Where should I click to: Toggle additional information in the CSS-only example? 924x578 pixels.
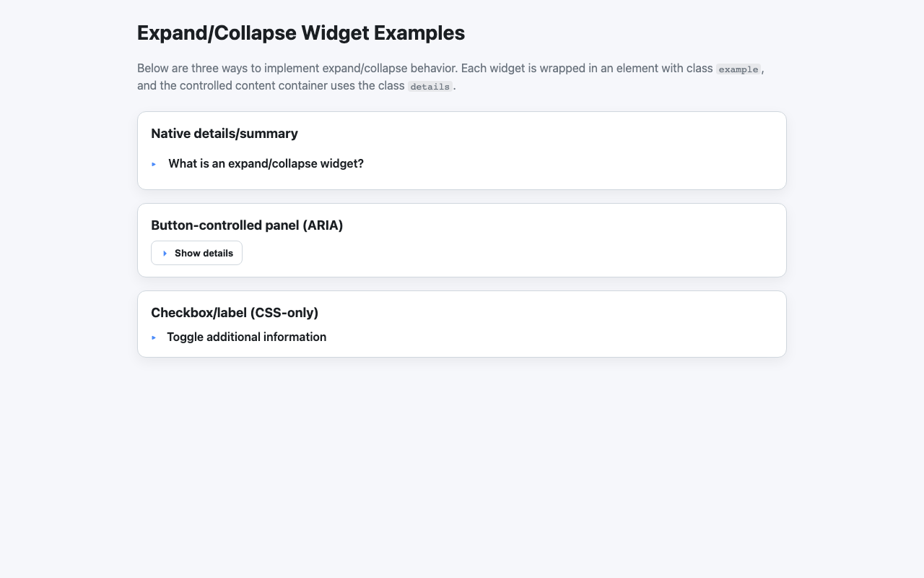pyautogui.click(x=246, y=337)
